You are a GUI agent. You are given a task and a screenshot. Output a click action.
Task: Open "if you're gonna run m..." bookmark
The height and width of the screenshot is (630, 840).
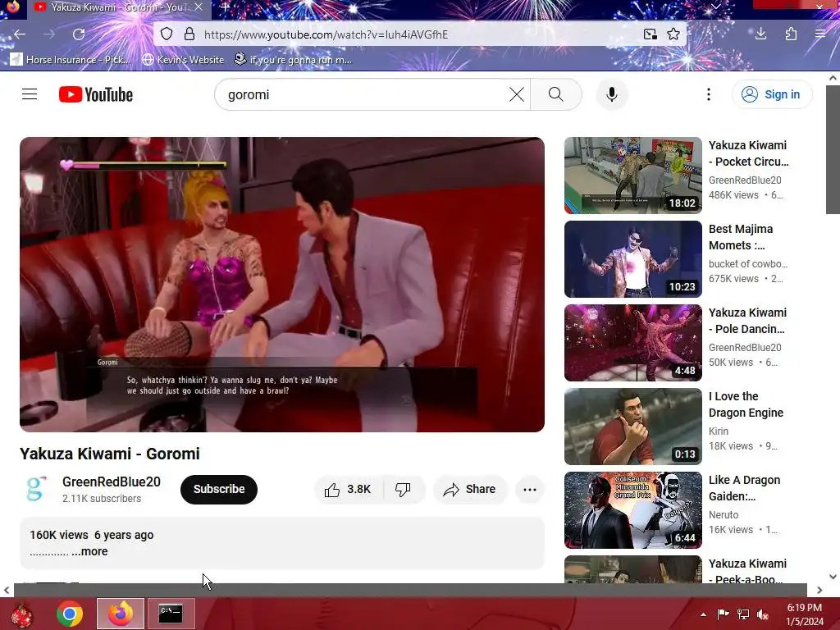[293, 59]
